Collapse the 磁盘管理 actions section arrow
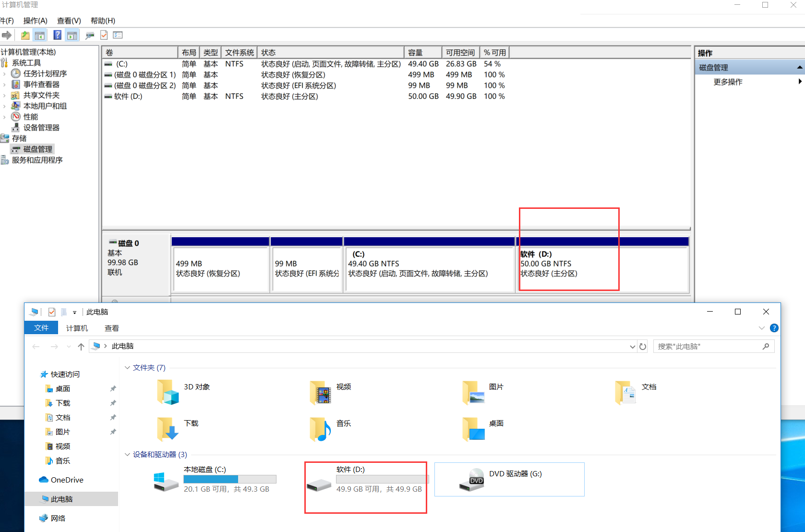The image size is (805, 532). pyautogui.click(x=799, y=67)
